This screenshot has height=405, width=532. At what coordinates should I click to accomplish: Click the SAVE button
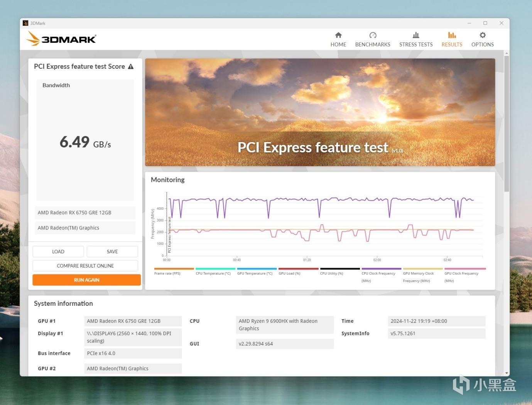[x=112, y=251]
